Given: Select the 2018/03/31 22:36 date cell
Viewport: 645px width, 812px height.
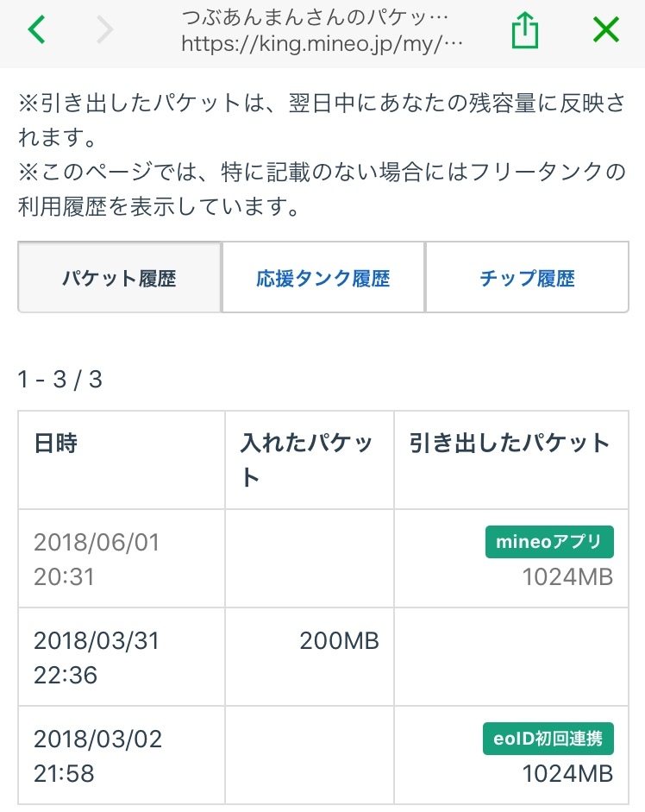Looking at the screenshot, I should [x=97, y=658].
